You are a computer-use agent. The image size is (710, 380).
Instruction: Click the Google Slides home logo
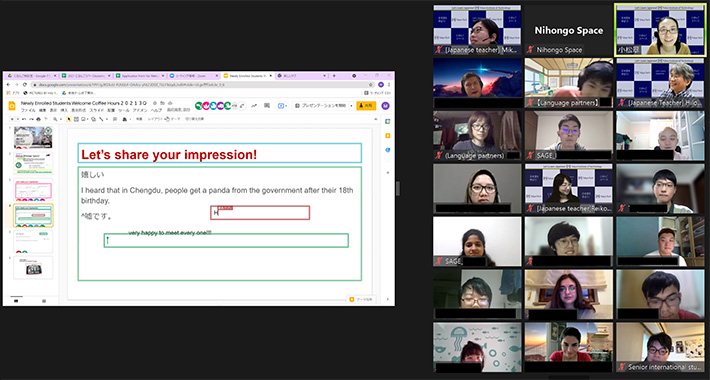(12, 106)
